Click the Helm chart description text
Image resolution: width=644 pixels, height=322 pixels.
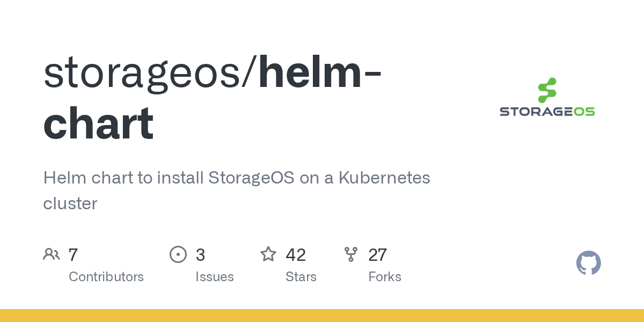pyautogui.click(x=237, y=191)
